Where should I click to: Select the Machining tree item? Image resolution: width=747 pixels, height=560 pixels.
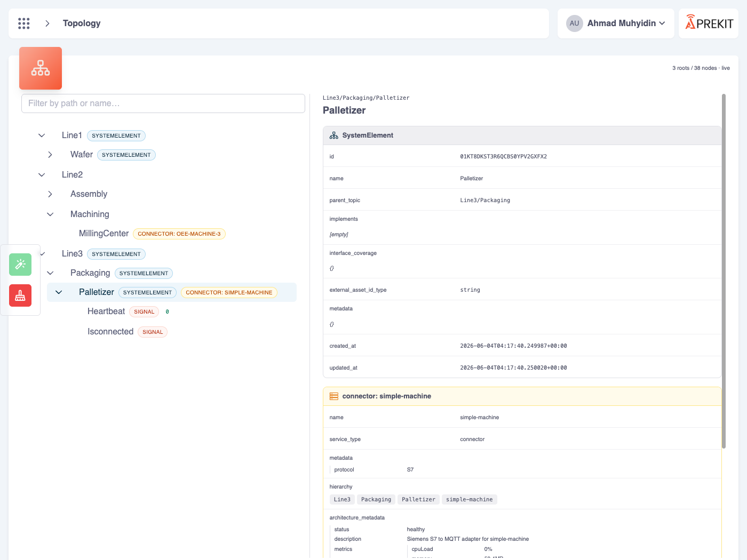click(x=90, y=214)
